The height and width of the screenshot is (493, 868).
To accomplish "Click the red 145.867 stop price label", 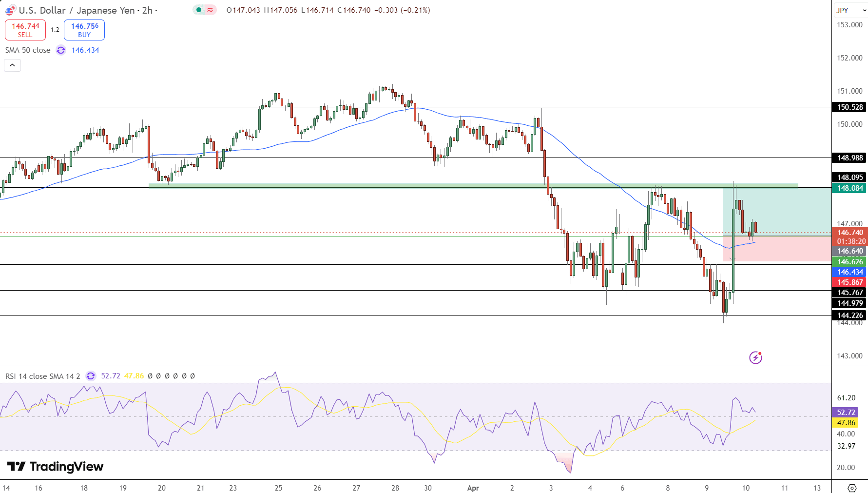I will point(850,282).
